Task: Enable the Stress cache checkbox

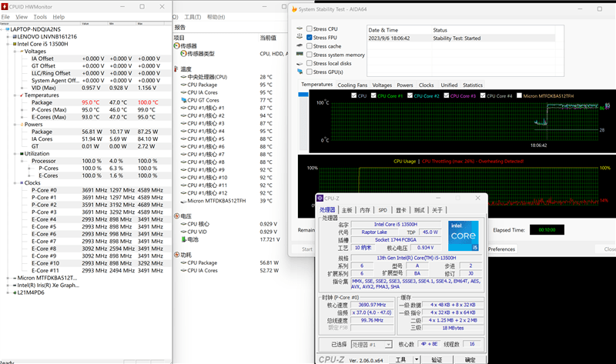Action: coord(310,46)
